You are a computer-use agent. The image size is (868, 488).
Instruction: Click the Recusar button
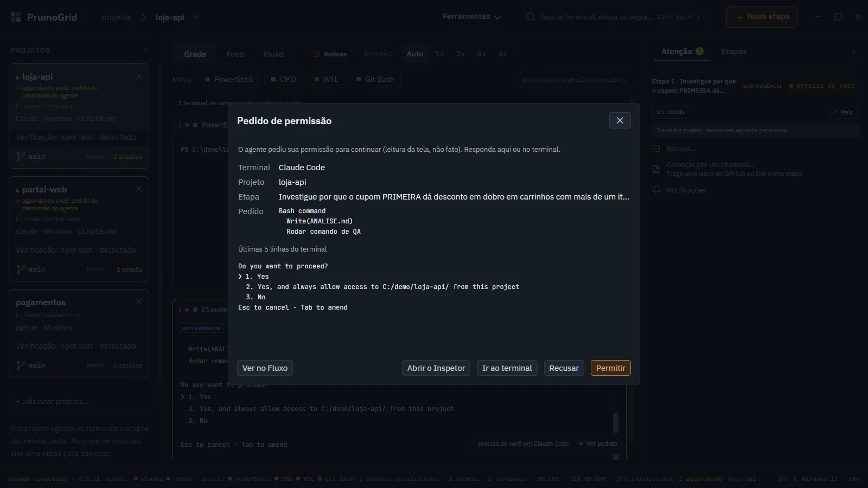564,368
